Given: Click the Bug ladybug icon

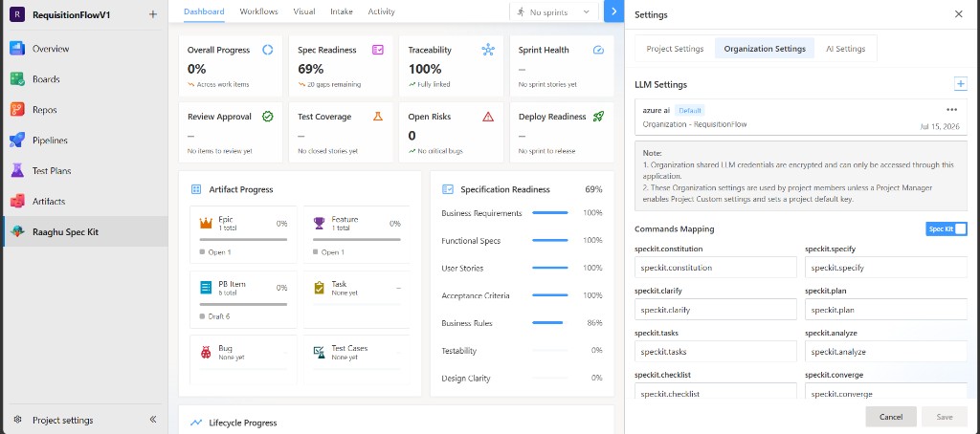Looking at the screenshot, I should coord(206,352).
